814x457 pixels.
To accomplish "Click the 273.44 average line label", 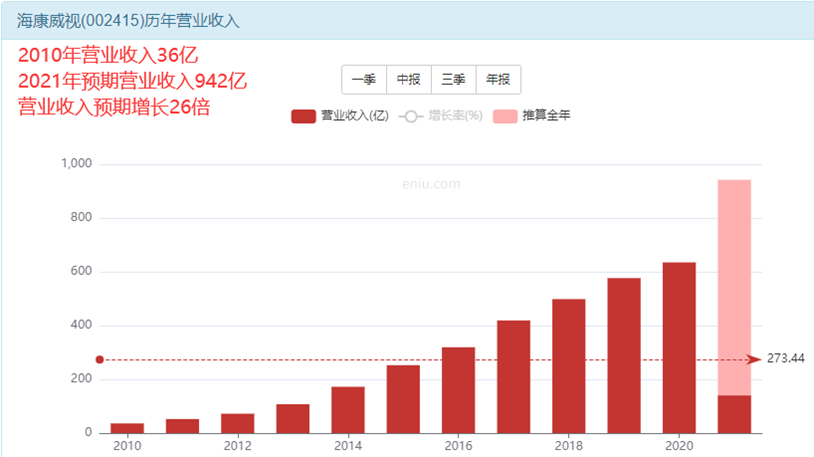I will 785,358.
